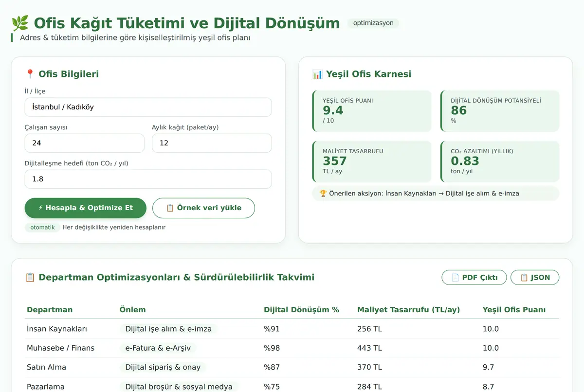Click the Maliyet Tasarrufu (TL/ay) column header
Screen dimensions: 584x392
(408, 310)
